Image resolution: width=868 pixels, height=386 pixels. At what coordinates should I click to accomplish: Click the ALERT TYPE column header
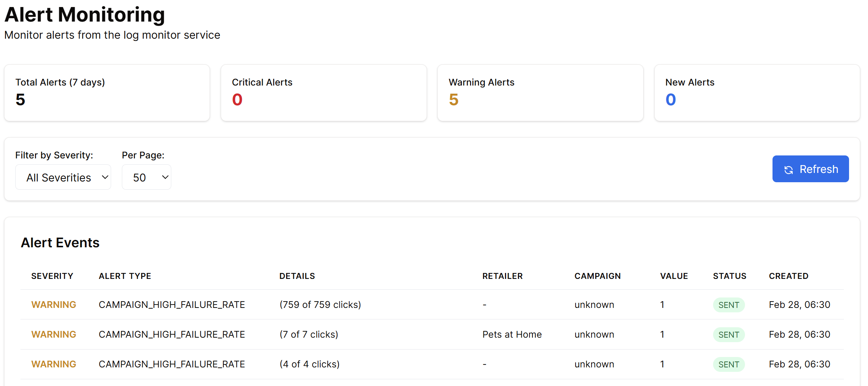(125, 276)
